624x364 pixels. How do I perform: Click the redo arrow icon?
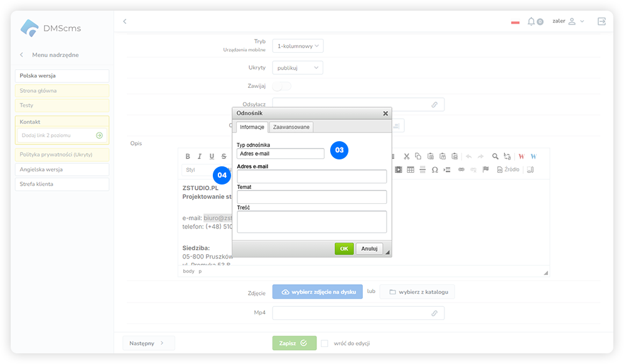pos(481,156)
